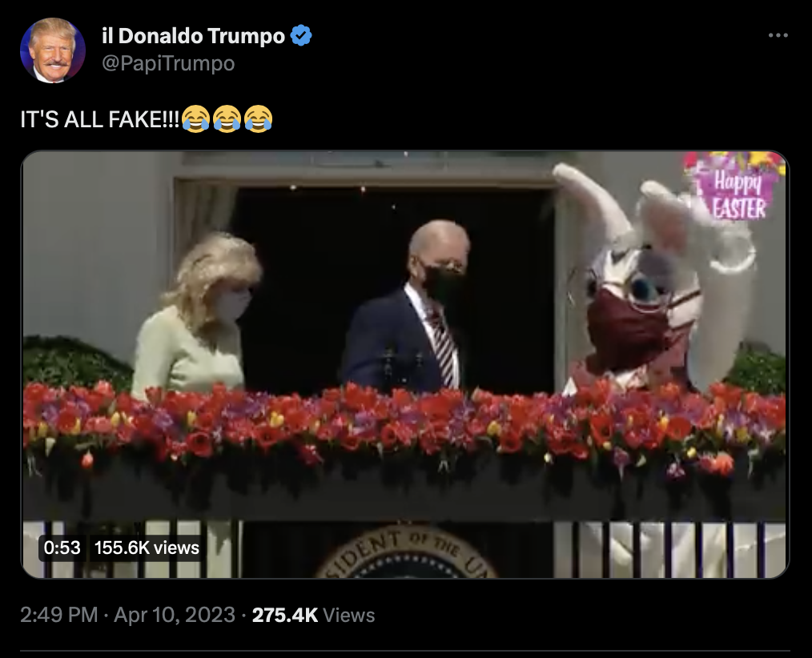Click the 155.6K views video badge

(x=147, y=548)
